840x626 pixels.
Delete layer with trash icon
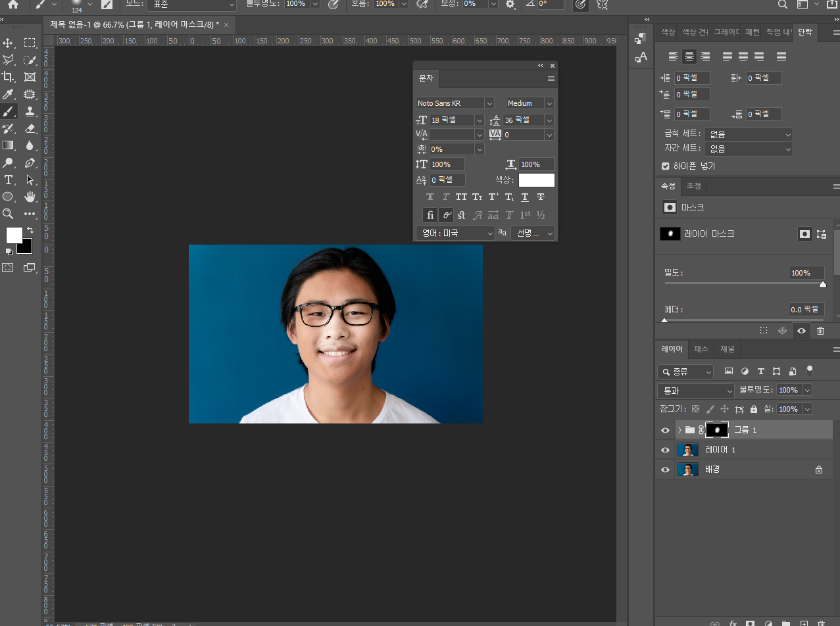821,622
